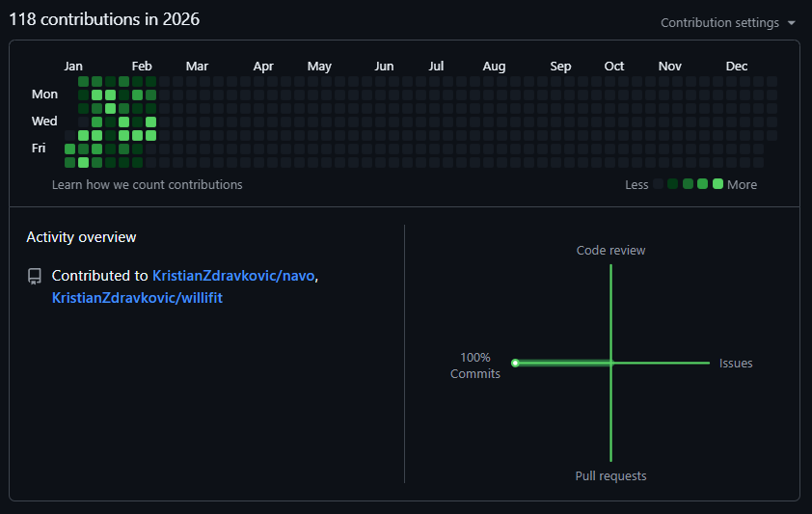Click the "May" month label
812x514 pixels.
319,67
